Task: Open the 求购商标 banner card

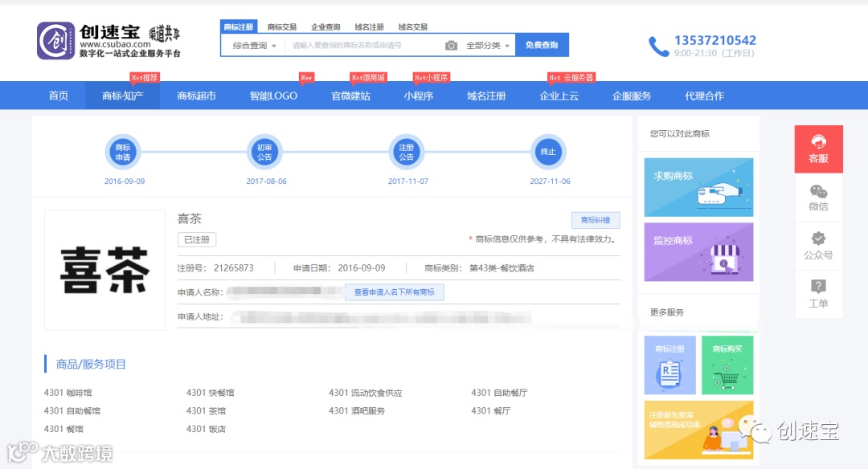Action: (698, 187)
